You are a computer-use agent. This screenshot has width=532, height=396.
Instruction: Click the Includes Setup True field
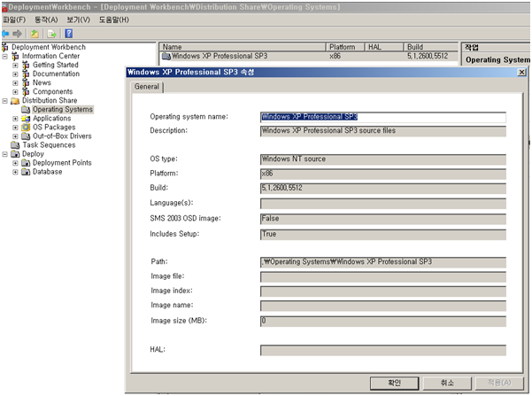[x=383, y=235]
